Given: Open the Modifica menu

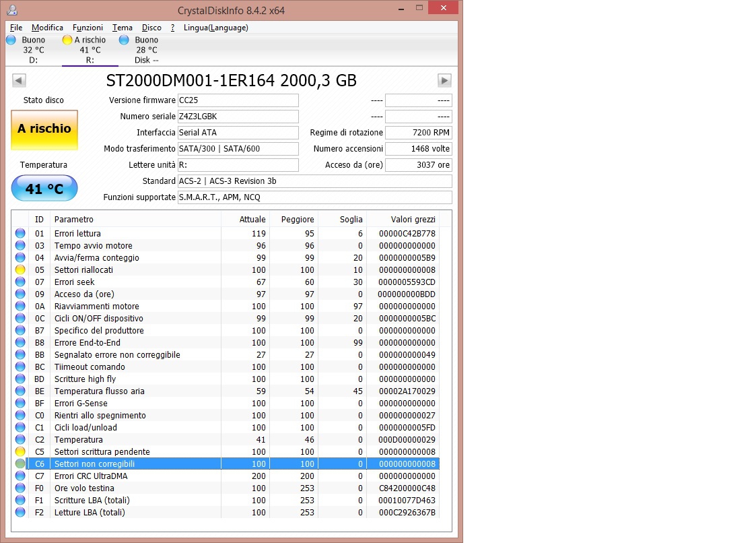Looking at the screenshot, I should tap(47, 28).
